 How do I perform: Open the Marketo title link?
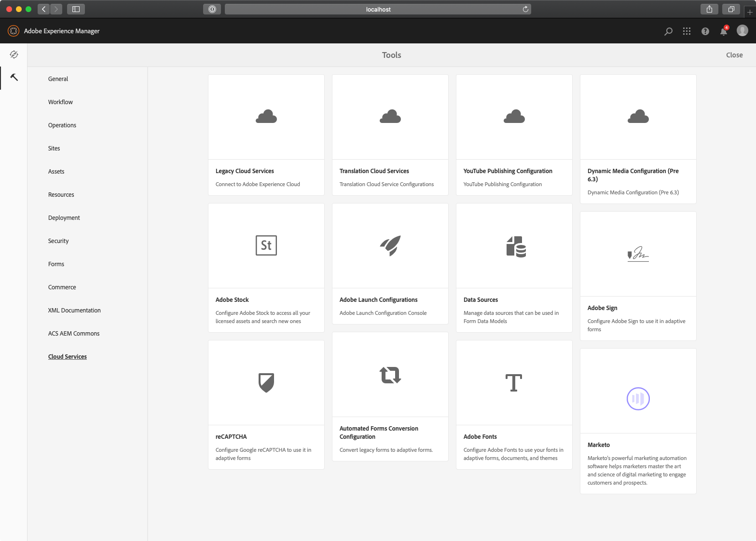pos(599,445)
